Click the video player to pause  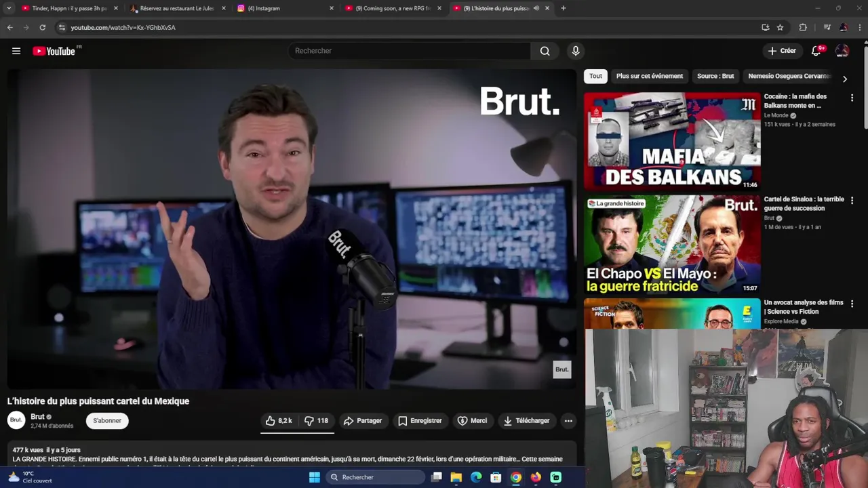point(292,229)
